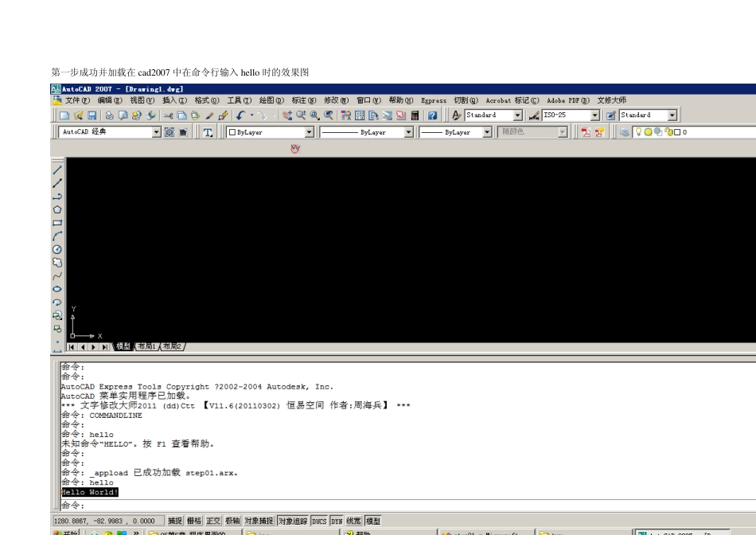756x535 pixels.
Task: Toggle 线宽 lineweight display
Action: (x=353, y=521)
